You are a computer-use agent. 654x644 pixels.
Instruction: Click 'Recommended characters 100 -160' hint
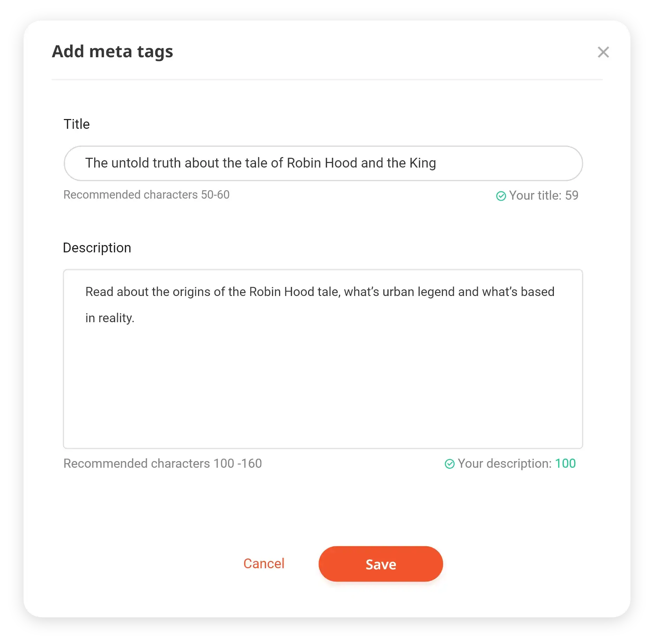pyautogui.click(x=163, y=464)
